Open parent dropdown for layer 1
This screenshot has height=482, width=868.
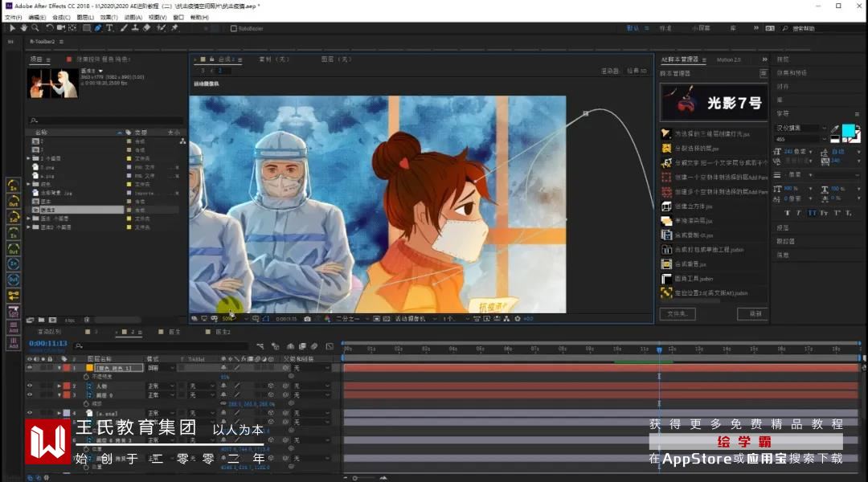pyautogui.click(x=311, y=367)
